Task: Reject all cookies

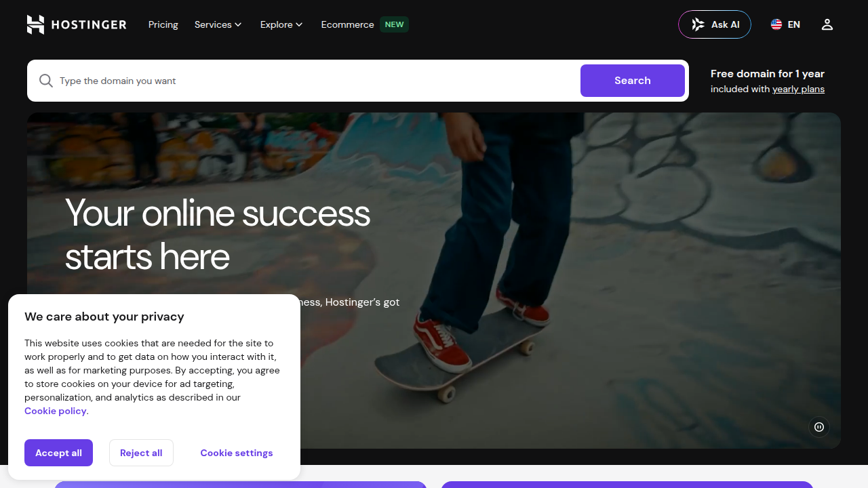Action: [141, 453]
